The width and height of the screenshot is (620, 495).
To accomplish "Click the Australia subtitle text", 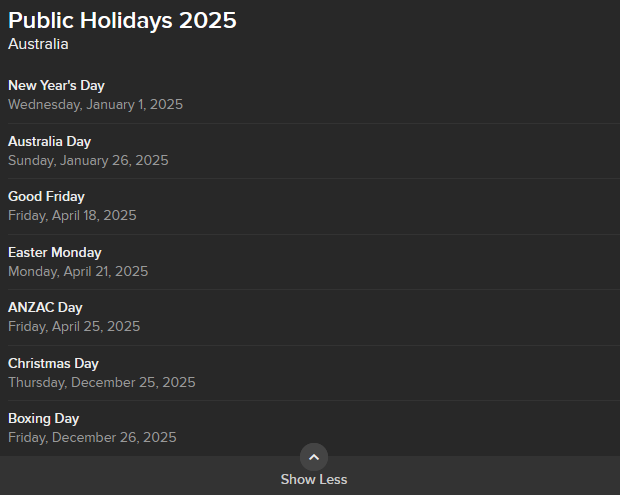I will 38,44.
